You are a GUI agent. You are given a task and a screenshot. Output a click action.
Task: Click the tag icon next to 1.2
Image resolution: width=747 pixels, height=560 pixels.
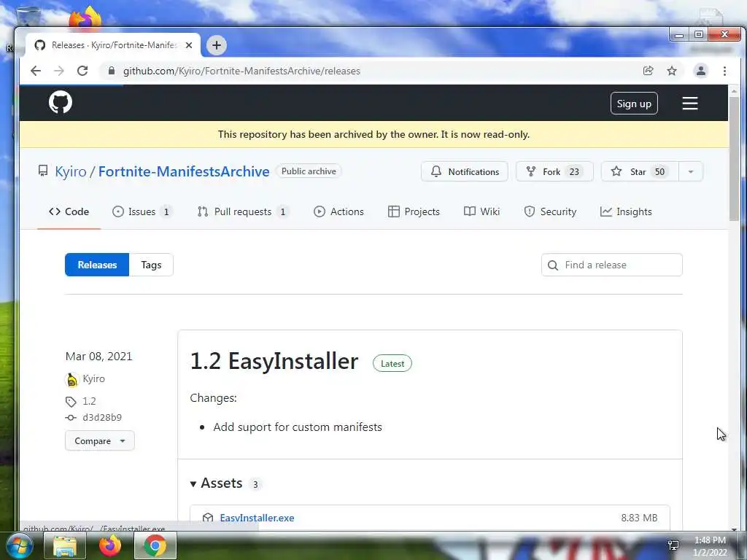tap(71, 402)
